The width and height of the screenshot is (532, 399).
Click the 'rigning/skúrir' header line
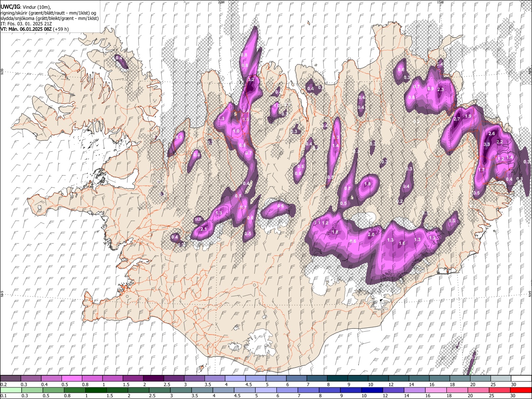48,13
